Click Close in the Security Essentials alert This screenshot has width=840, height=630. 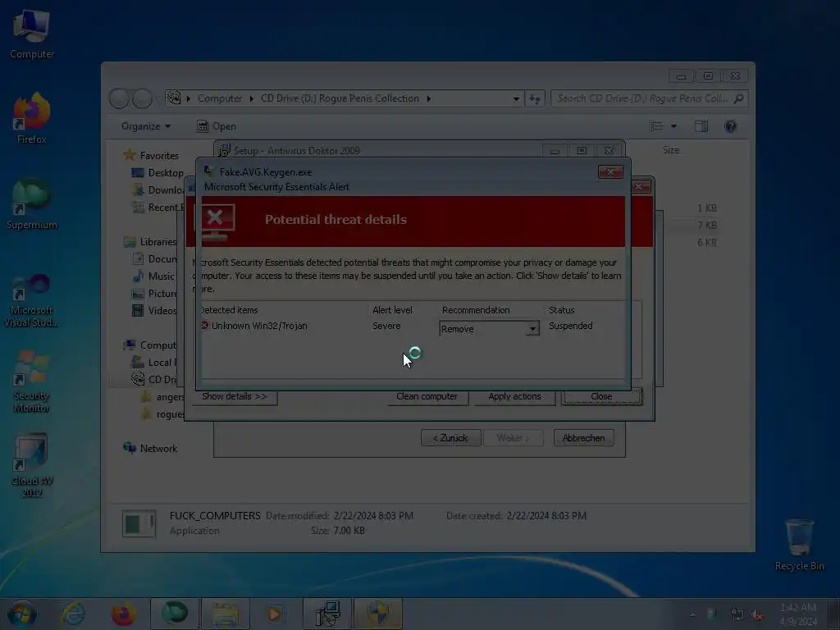pyautogui.click(x=601, y=396)
